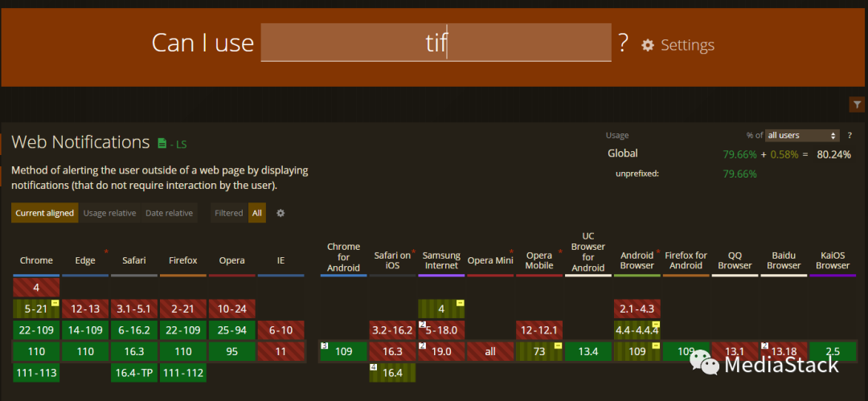Switch to Usage relative view
The image size is (868, 401).
click(x=110, y=213)
